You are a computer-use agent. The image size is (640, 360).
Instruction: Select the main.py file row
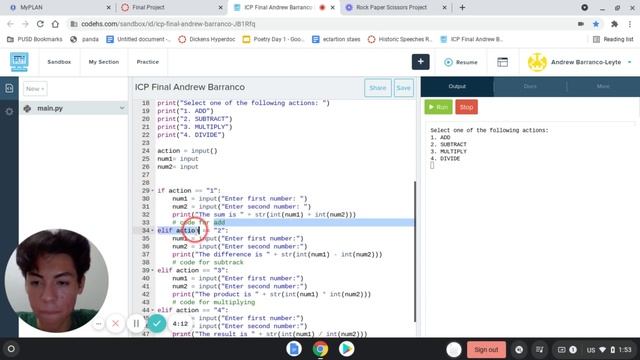click(x=73, y=108)
